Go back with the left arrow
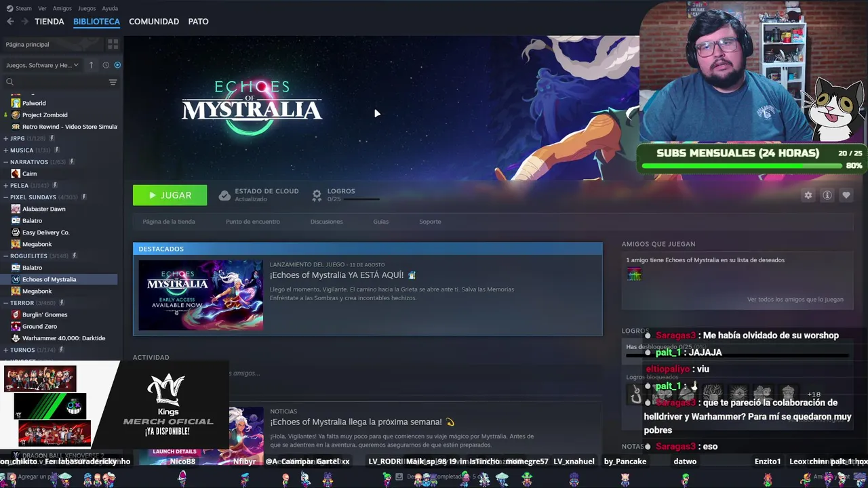The width and height of the screenshot is (868, 488). coord(10,22)
